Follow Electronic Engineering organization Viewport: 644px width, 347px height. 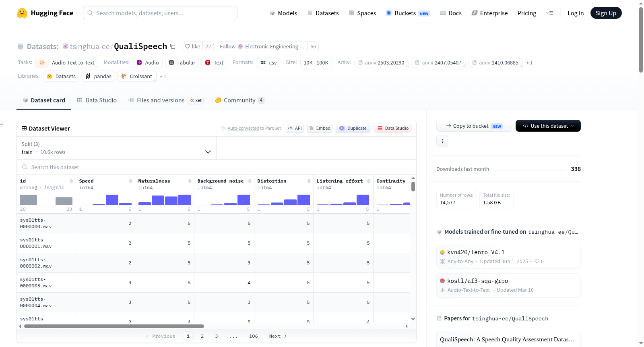click(262, 46)
